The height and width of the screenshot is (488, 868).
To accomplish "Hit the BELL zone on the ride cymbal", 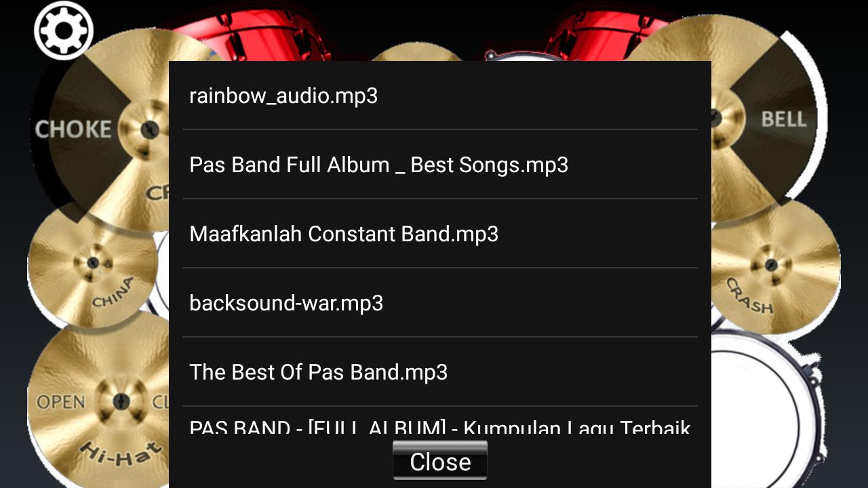I will pos(784,119).
